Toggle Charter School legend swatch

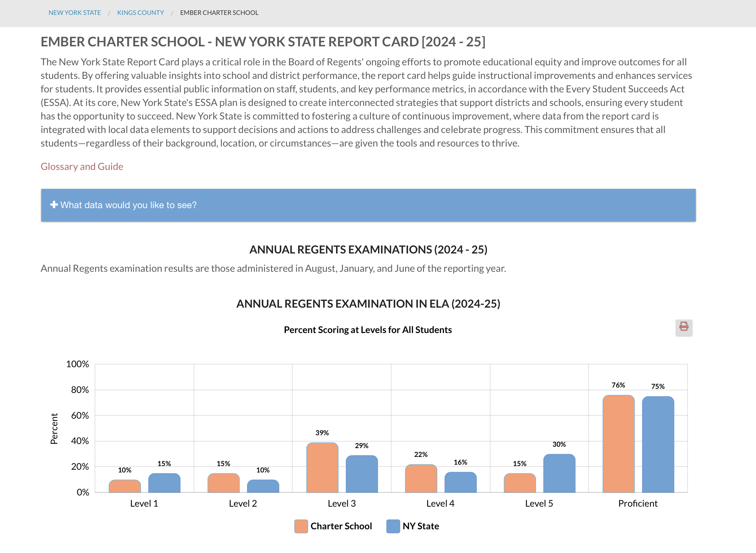[x=301, y=526]
